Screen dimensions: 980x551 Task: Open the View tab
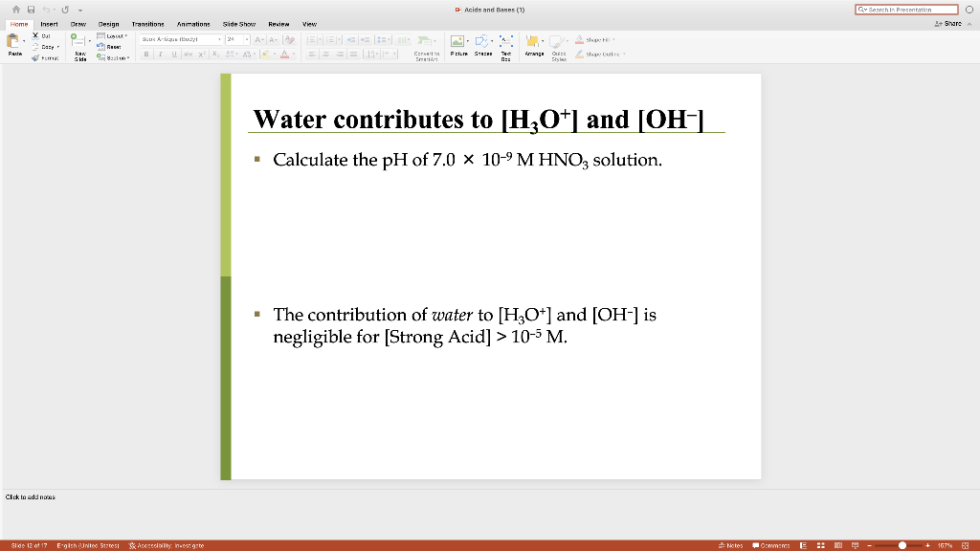coord(309,24)
